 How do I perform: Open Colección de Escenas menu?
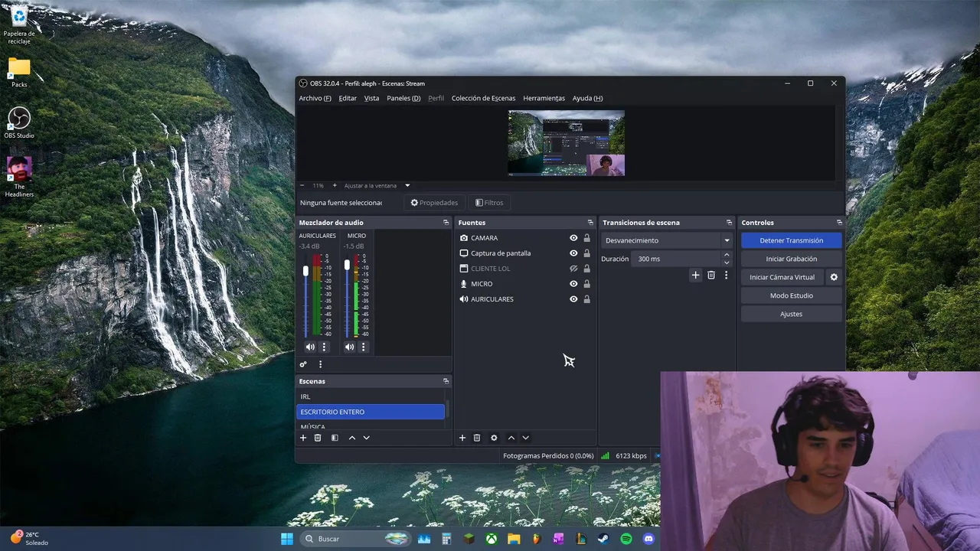coord(483,98)
